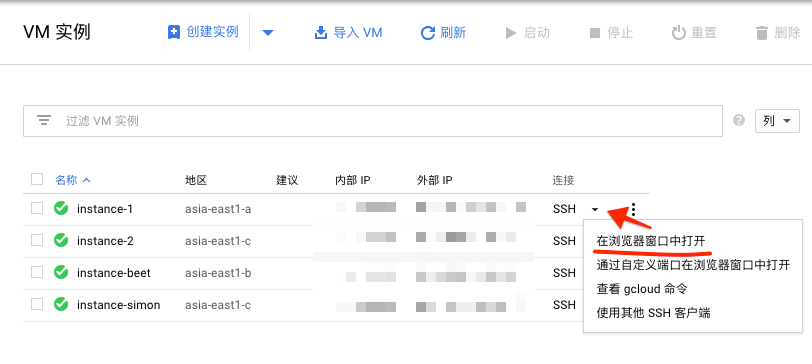Click the 内部 IP column header
Screen dimensions: 812x364
[353, 180]
